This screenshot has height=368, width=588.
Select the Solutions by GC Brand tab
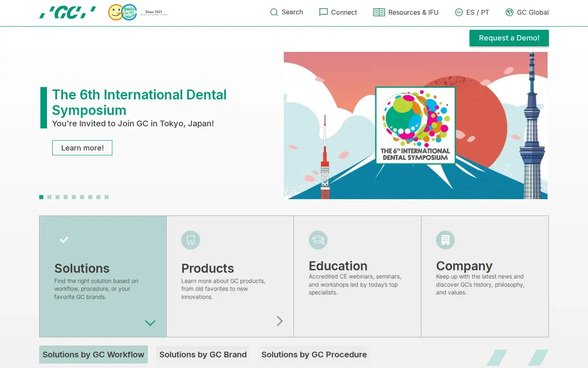click(203, 355)
